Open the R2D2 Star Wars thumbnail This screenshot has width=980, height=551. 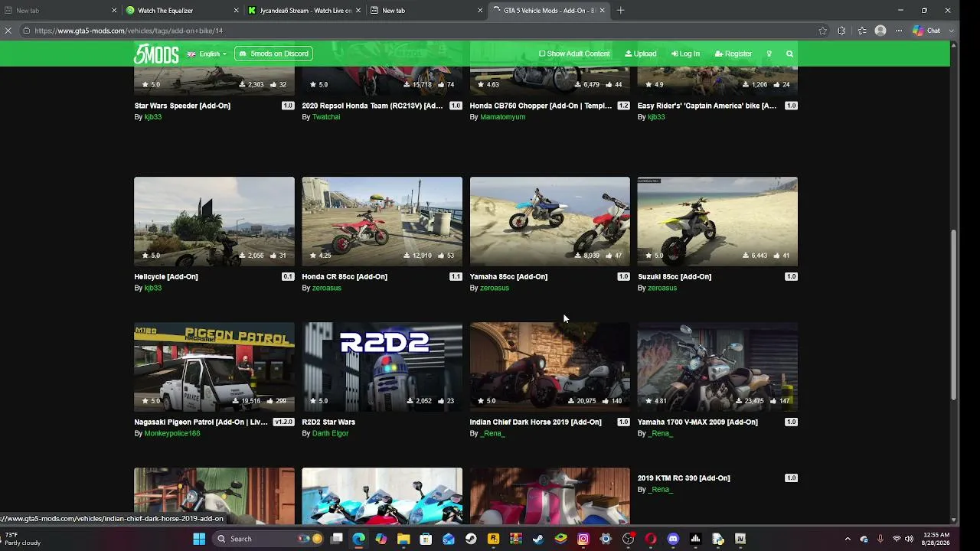click(382, 367)
